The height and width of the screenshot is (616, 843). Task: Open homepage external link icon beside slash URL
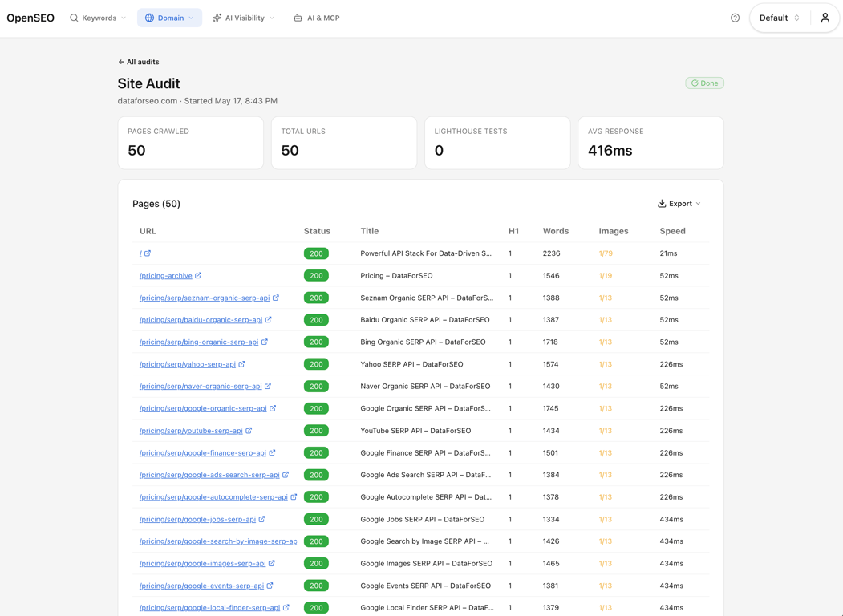pos(148,253)
